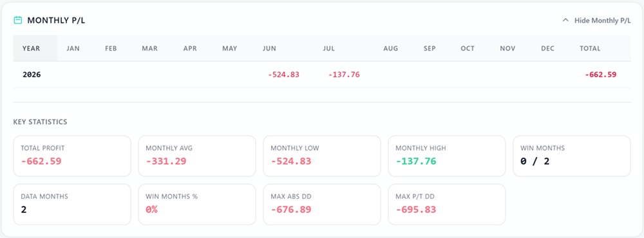Click the Win Months card
644x238 pixels.
pos(572,156)
